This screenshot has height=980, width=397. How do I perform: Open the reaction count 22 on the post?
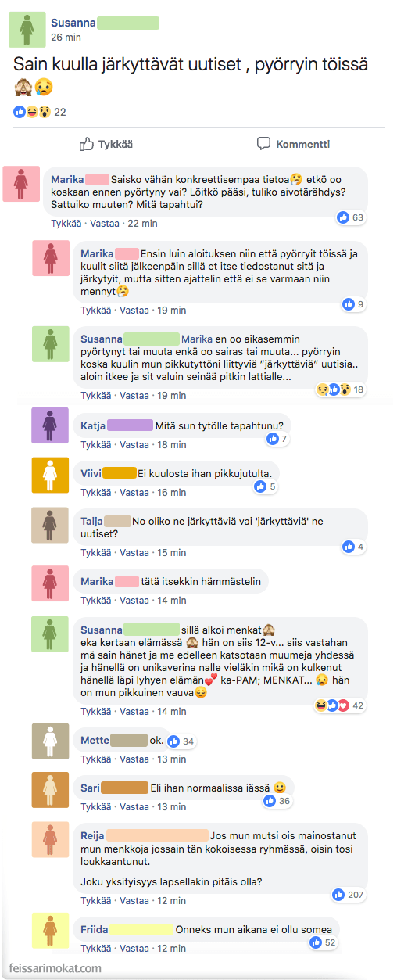click(39, 112)
